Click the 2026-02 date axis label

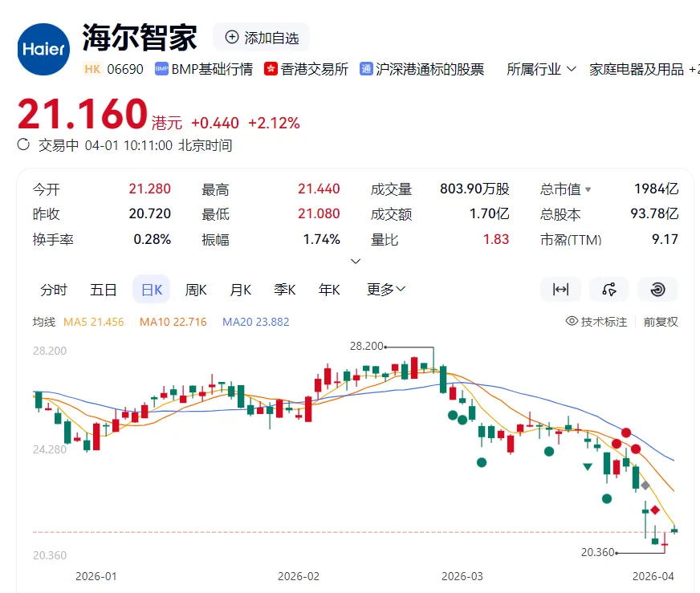pyautogui.click(x=299, y=576)
